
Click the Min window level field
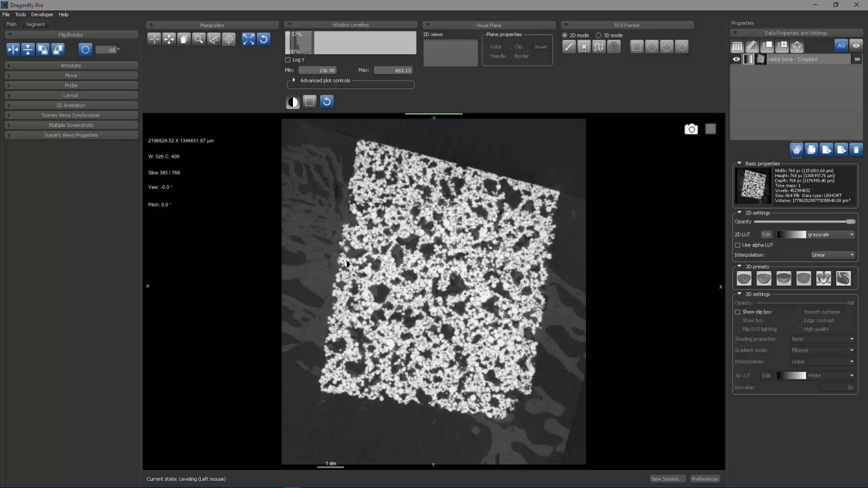coord(318,70)
